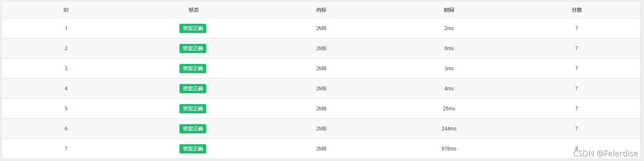Click the 答案正确 badge in row 6
The height and width of the screenshot is (161, 644).
point(193,129)
